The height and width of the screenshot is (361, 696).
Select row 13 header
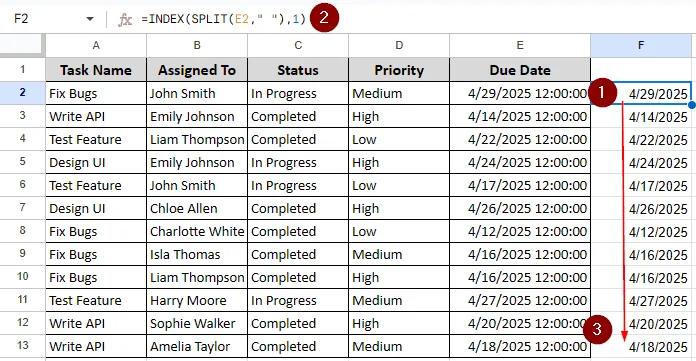click(x=22, y=346)
